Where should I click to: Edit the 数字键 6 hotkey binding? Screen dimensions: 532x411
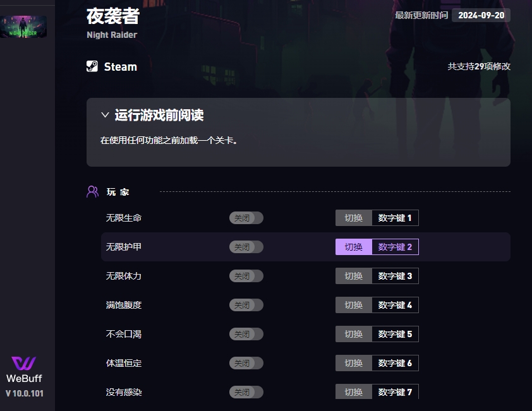click(396, 363)
